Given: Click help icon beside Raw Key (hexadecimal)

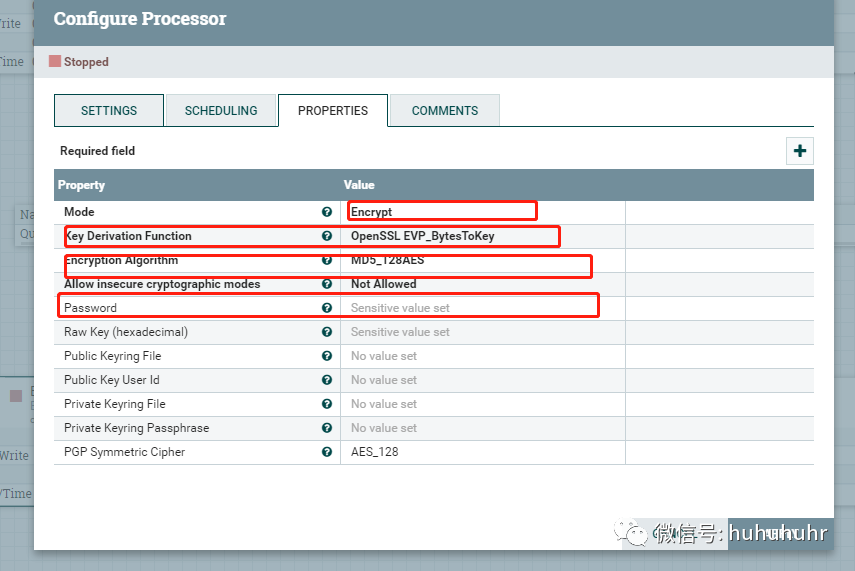Looking at the screenshot, I should 327,332.
